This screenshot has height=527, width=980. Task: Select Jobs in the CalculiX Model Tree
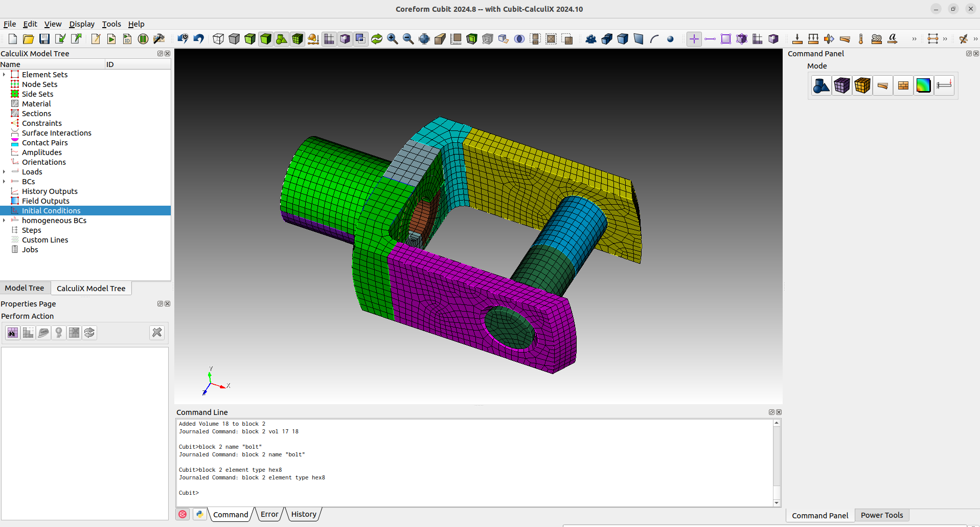pos(30,250)
